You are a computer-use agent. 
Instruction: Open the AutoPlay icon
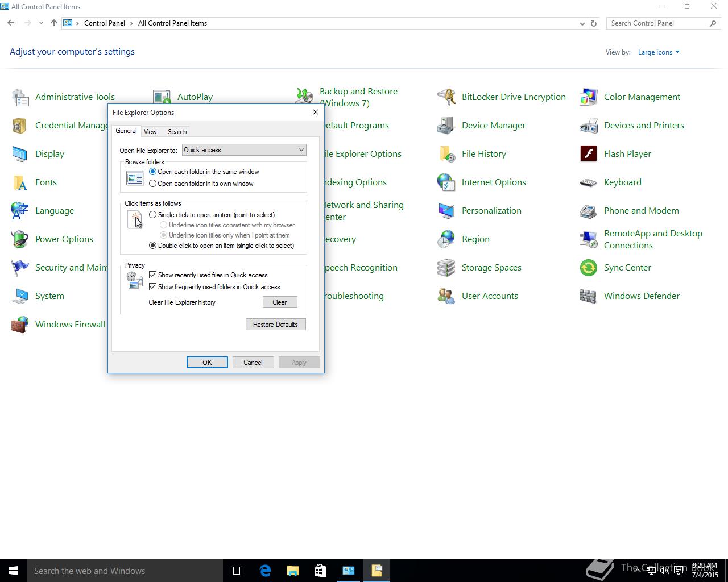tap(162, 97)
